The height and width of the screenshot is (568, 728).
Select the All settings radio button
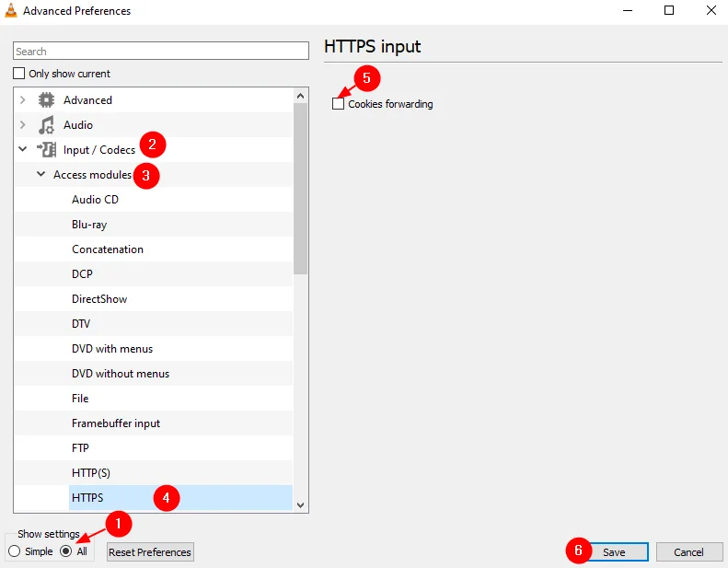(66, 551)
